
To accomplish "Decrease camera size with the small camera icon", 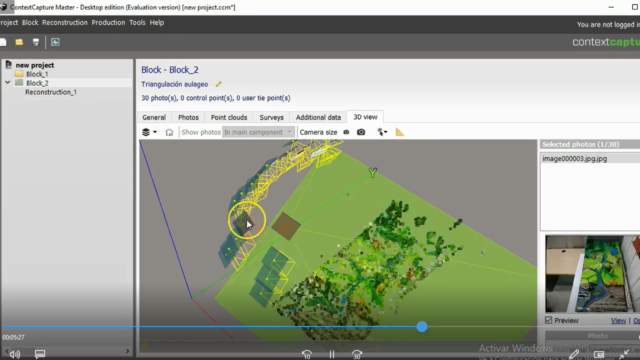I will (x=346, y=132).
